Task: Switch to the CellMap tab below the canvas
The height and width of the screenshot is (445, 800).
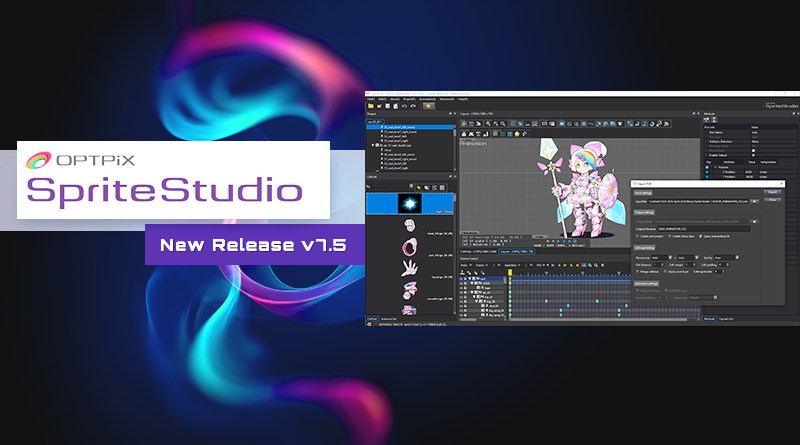Action: click(x=478, y=252)
